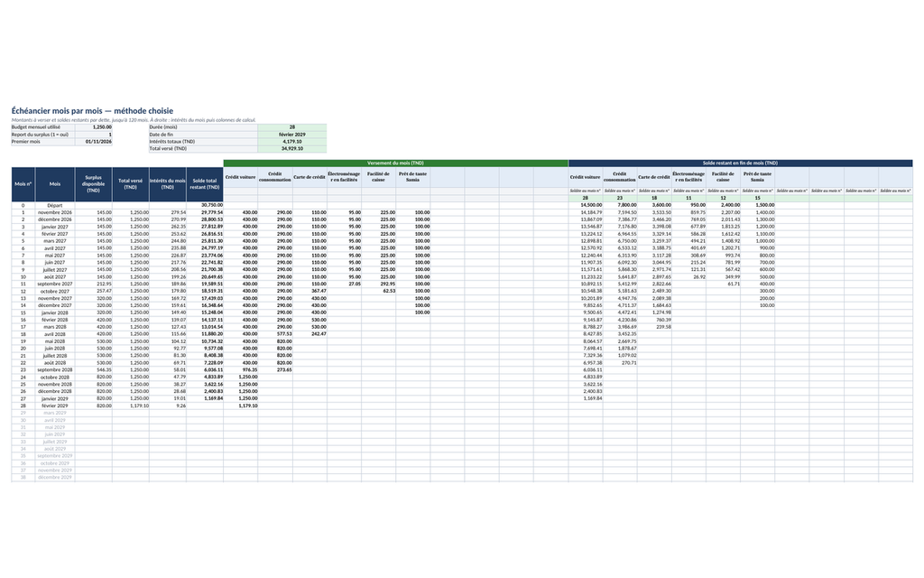This screenshot has width=924, height=578.
Task: Select the "Intérêts totaux (TND)" label
Action: tap(203, 142)
